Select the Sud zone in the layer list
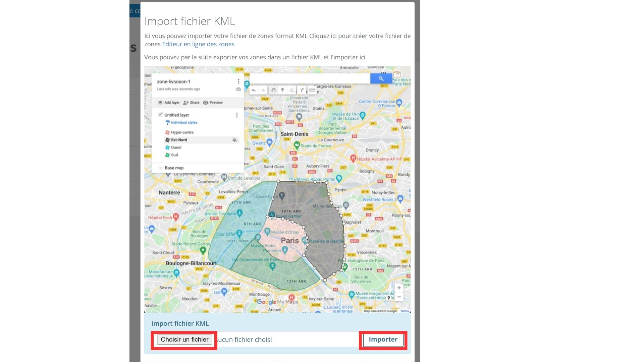This screenshot has width=644, height=362. [172, 155]
